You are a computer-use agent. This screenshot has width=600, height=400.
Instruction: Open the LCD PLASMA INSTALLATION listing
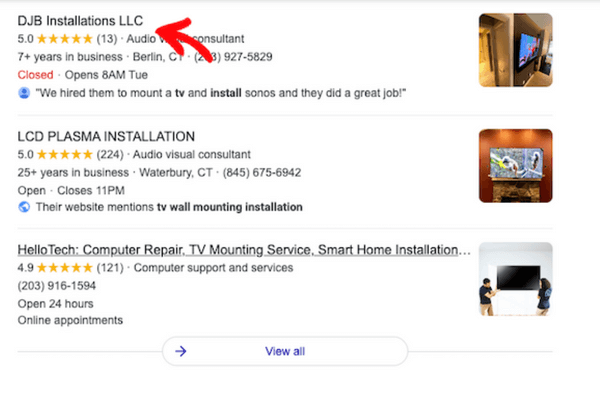[x=106, y=136]
